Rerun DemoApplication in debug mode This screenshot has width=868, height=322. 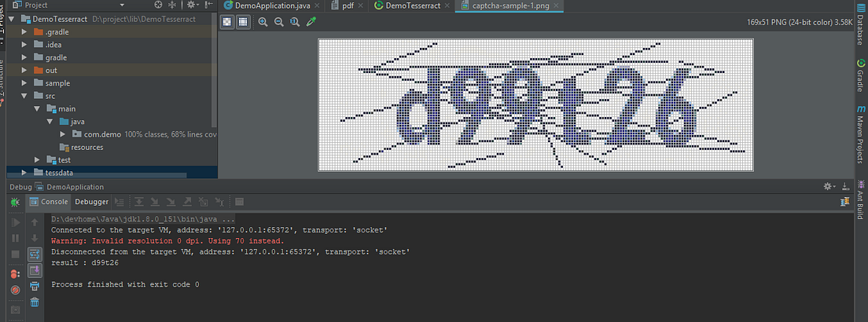(16, 203)
